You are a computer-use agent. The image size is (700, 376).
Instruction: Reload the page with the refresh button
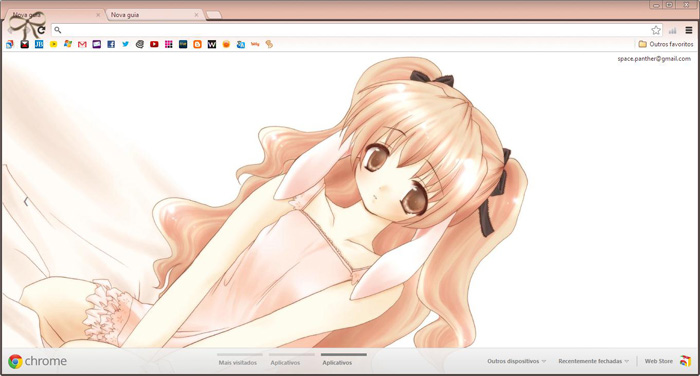pos(42,30)
